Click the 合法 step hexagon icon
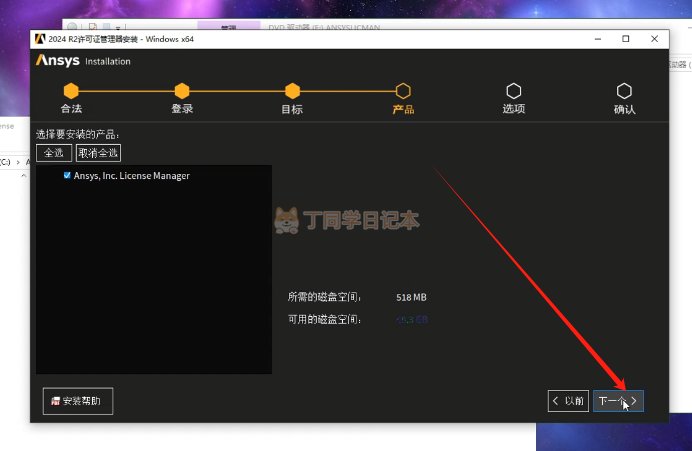Screen dimensions: 692x451 coord(71,91)
